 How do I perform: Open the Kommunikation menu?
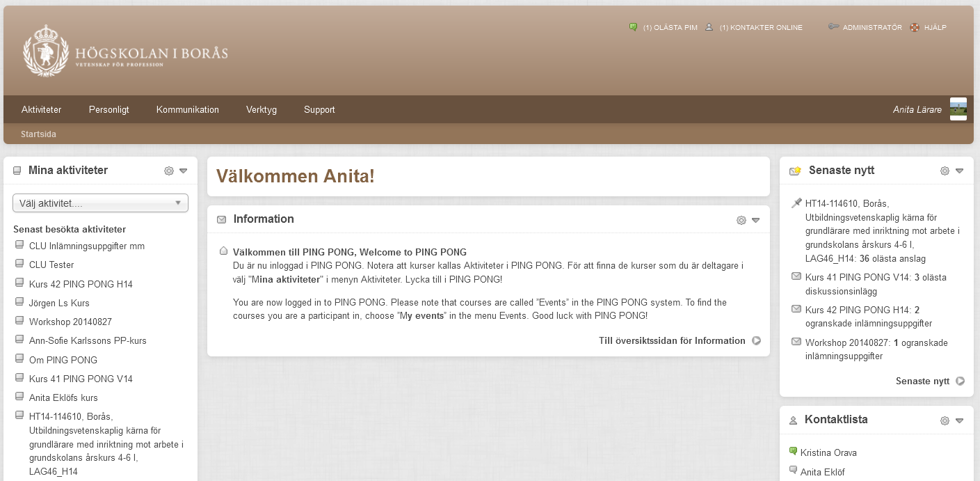click(188, 109)
